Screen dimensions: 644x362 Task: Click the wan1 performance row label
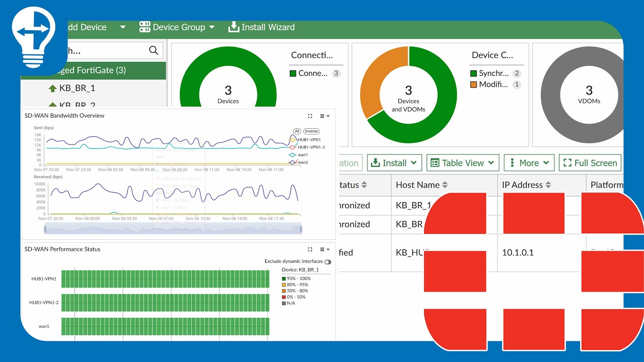click(x=44, y=326)
